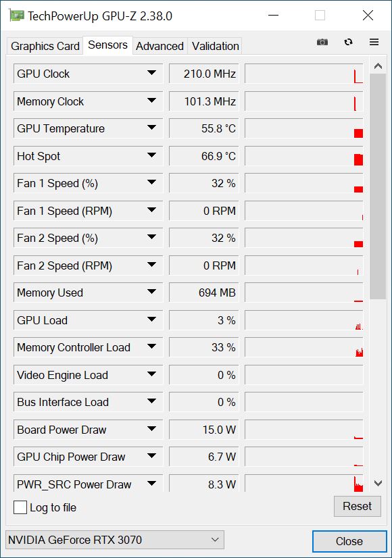The image size is (392, 558).
Task: Switch to the Graphics Card tab
Action: [x=45, y=46]
